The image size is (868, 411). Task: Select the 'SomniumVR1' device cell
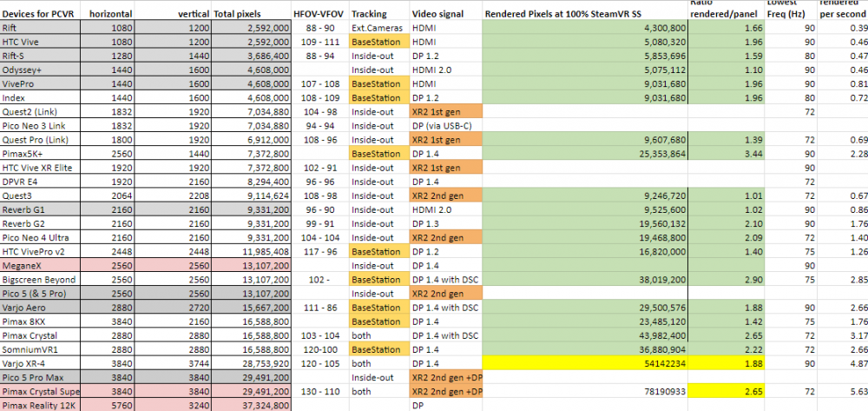coord(40,349)
